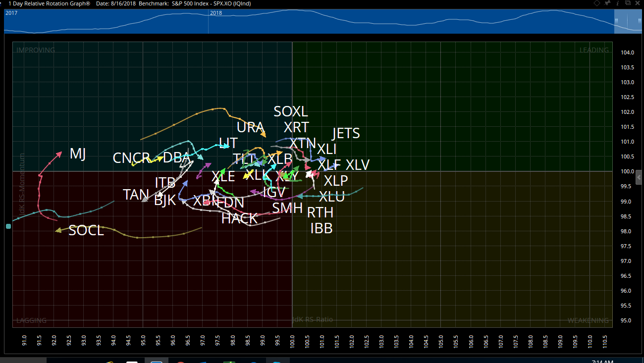Click the MJ red arrowhead
Image resolution: width=644 pixels, height=363 pixels.
(x=59, y=154)
